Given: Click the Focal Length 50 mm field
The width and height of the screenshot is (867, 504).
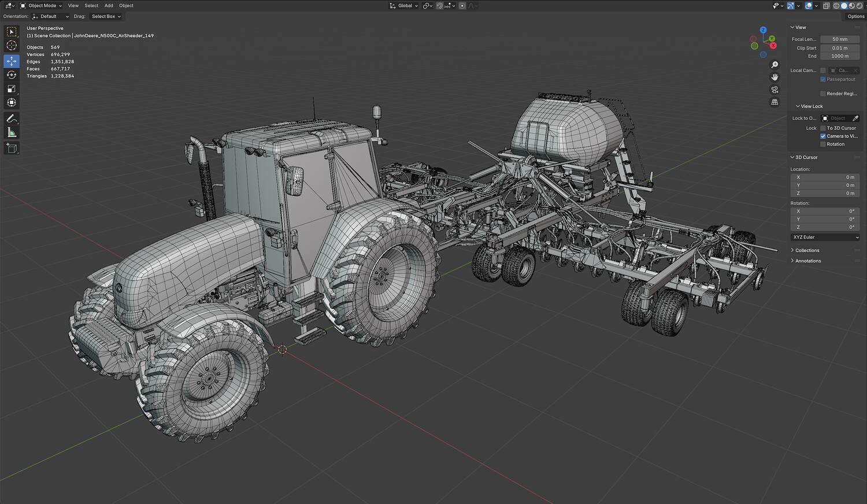Looking at the screenshot, I should pos(840,39).
